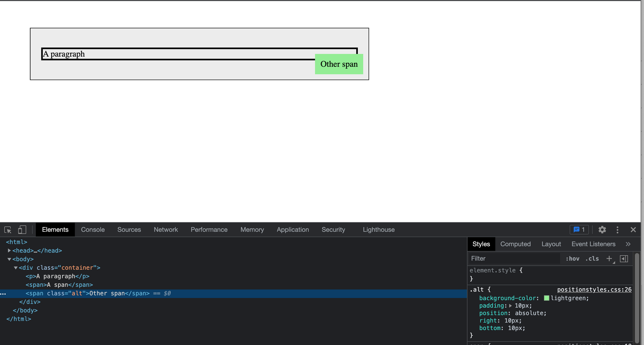Screen dimensions: 644x345
Task: Open the Performance tab
Action: 209,230
